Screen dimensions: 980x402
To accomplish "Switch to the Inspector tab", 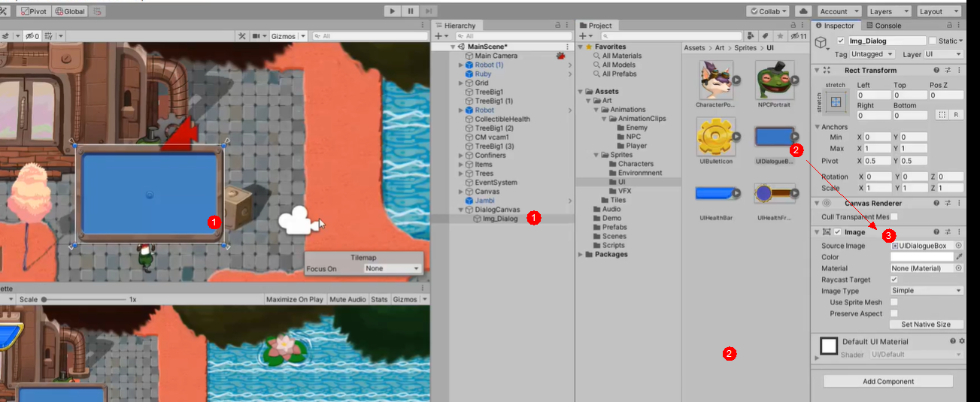I will coord(834,26).
